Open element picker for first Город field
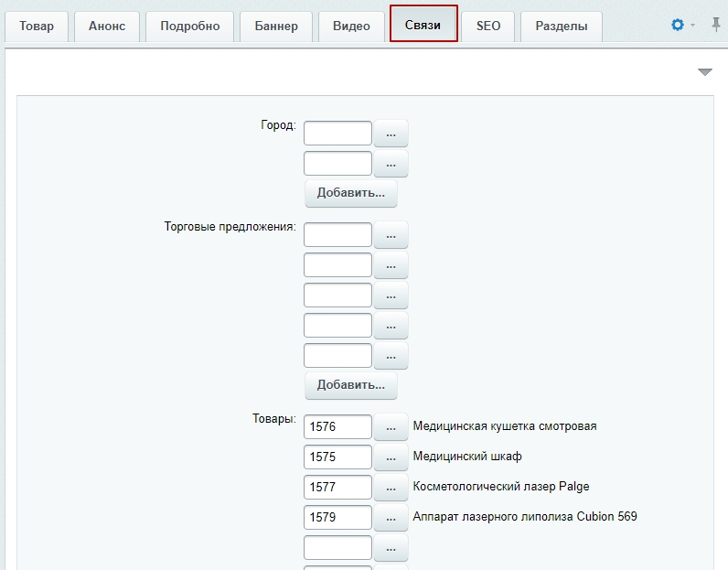This screenshot has width=728, height=570. pyautogui.click(x=391, y=134)
